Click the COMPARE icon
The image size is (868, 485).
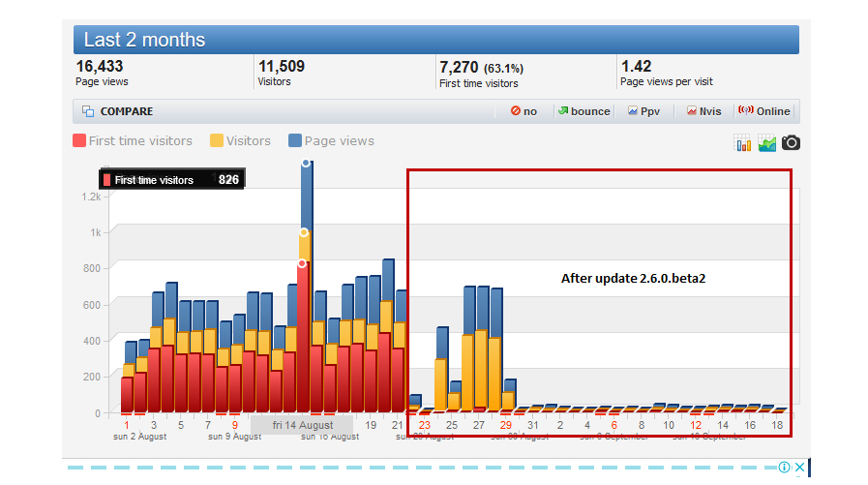(x=88, y=111)
